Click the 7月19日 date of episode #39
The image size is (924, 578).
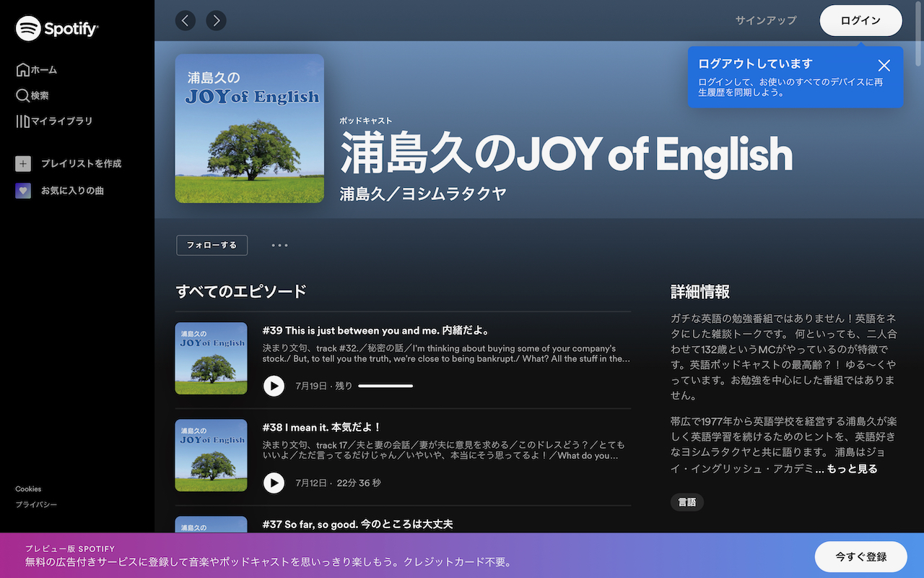click(311, 386)
